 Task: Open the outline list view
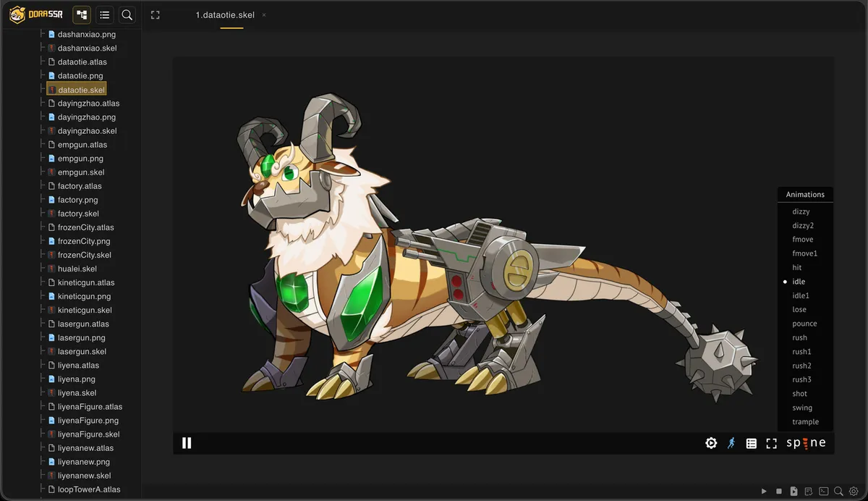(105, 14)
